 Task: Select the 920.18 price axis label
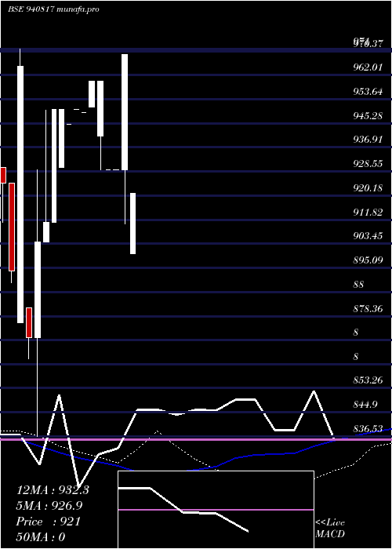coord(368,188)
